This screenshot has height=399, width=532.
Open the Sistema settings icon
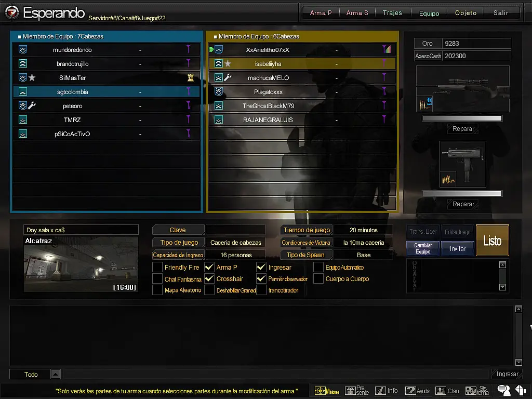(477, 391)
